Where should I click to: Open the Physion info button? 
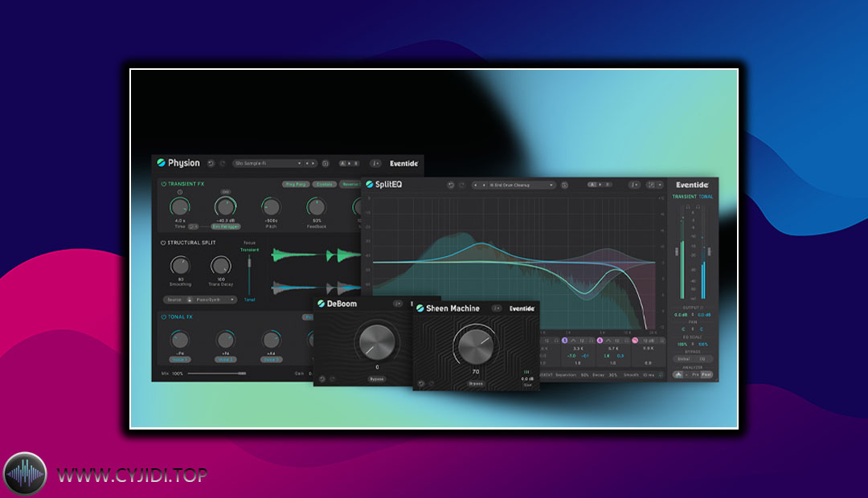(375, 163)
